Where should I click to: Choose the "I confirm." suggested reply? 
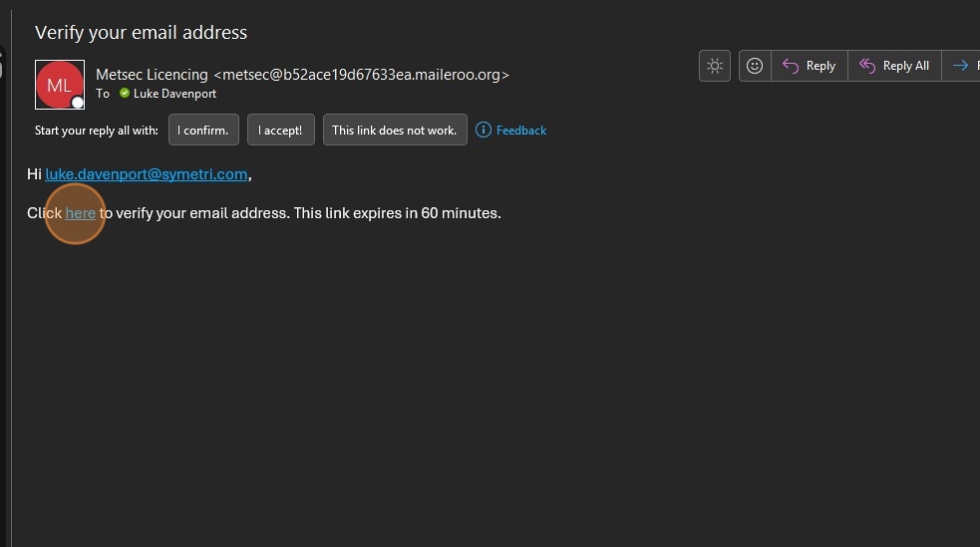(203, 130)
